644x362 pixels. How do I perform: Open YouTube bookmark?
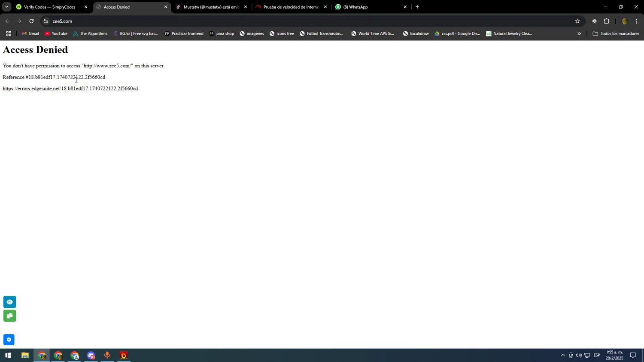(56, 33)
